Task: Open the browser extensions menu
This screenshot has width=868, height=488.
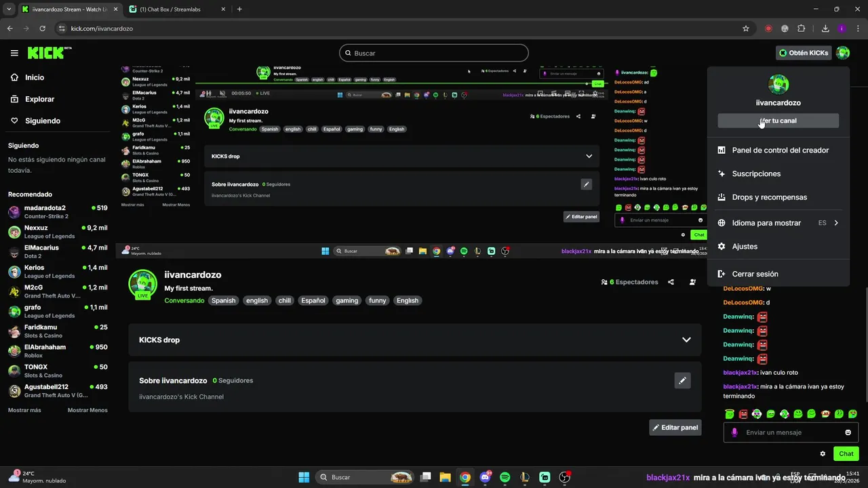Action: 801,28
